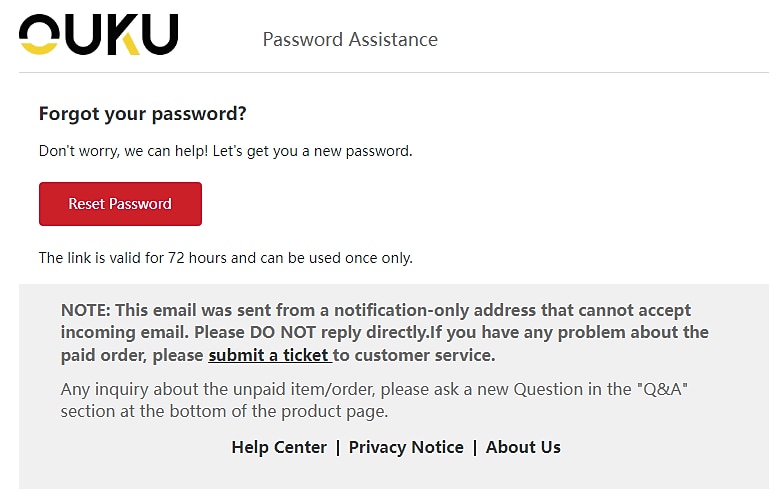Open the Privacy Notice link

click(x=406, y=447)
